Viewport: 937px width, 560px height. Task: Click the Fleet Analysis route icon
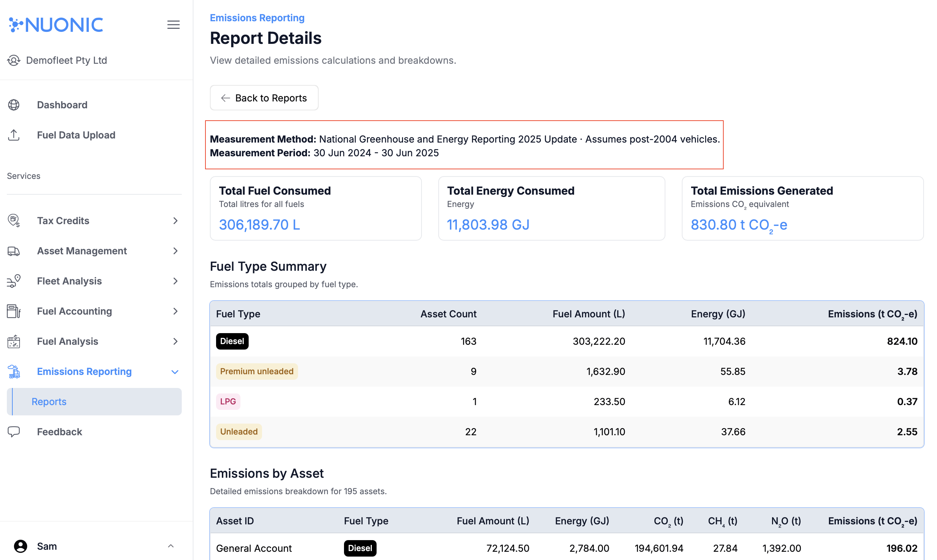point(14,281)
